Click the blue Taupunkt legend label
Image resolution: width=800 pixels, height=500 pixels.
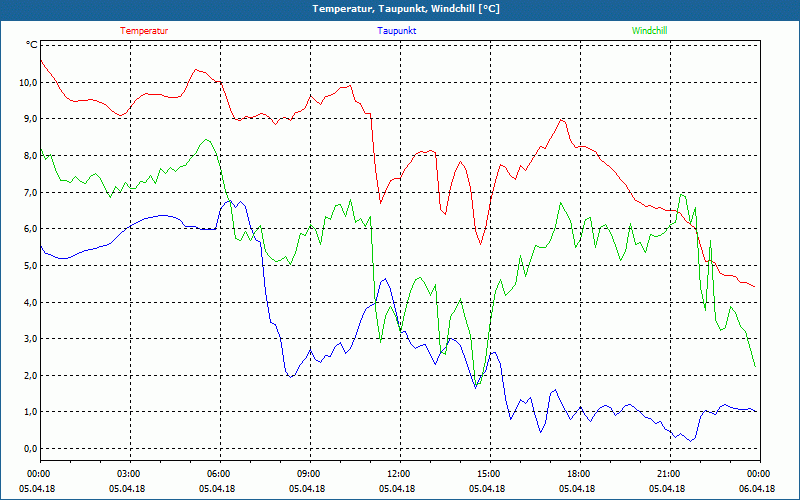396,31
